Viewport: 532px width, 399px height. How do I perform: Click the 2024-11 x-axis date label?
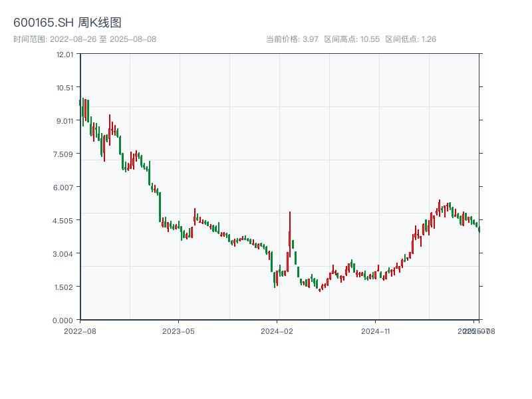(x=376, y=331)
